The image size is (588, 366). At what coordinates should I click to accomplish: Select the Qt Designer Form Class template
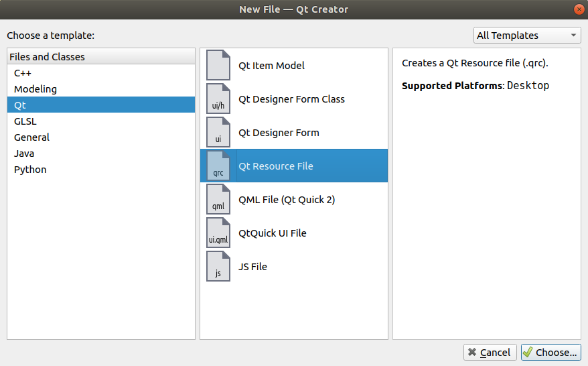point(294,99)
